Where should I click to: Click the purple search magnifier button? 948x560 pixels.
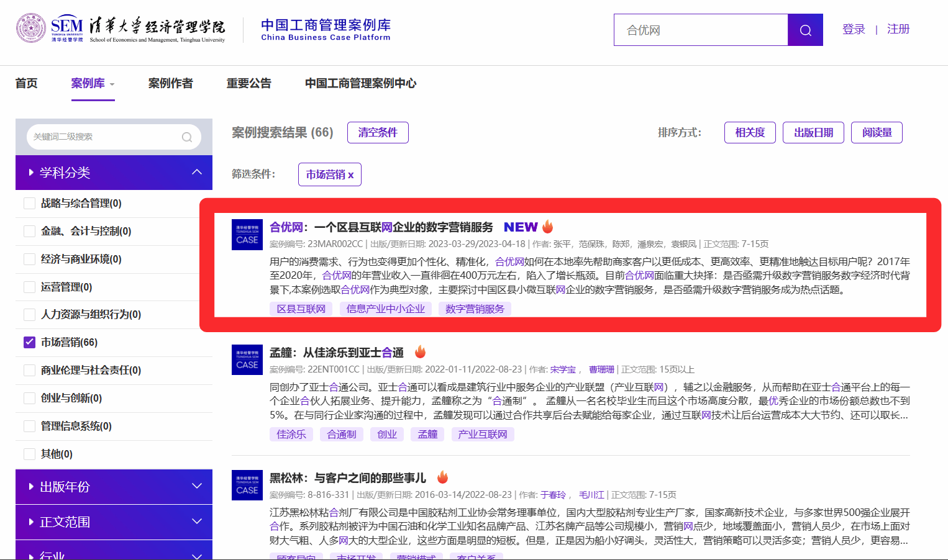[805, 30]
